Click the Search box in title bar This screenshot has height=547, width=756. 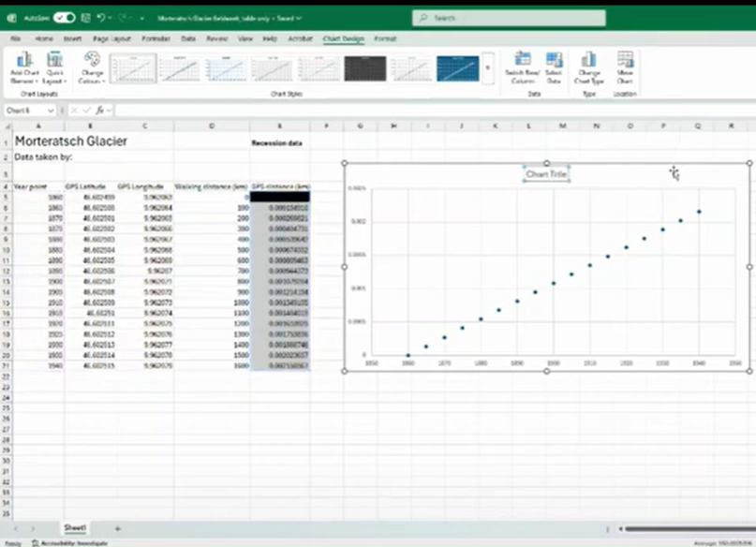pyautogui.click(x=509, y=18)
